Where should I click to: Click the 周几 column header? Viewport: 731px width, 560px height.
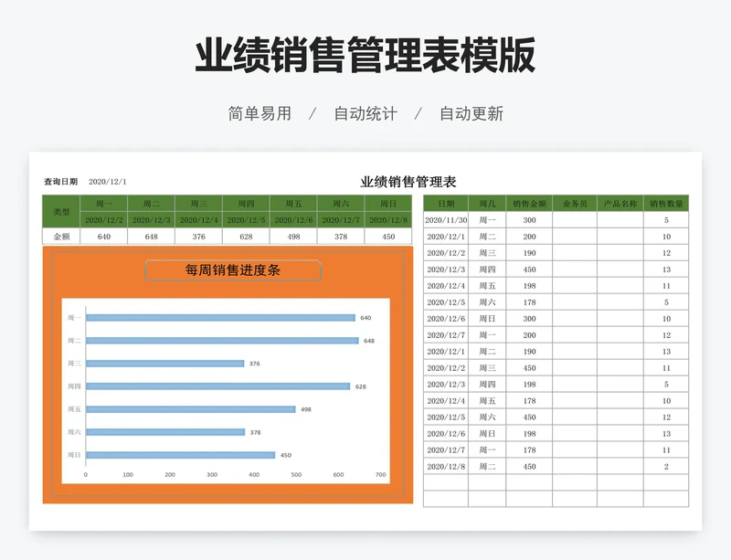[x=488, y=204]
